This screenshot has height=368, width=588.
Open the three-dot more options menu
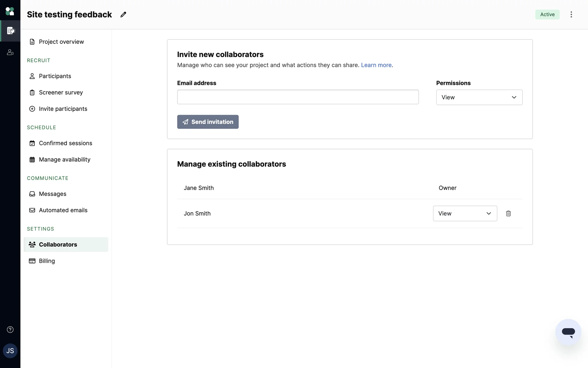(x=571, y=14)
